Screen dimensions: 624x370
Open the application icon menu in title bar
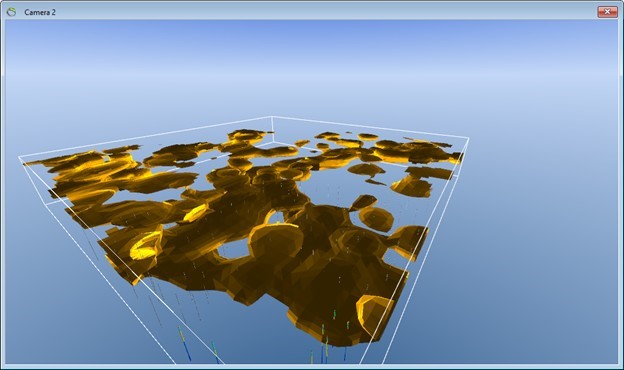12,12
